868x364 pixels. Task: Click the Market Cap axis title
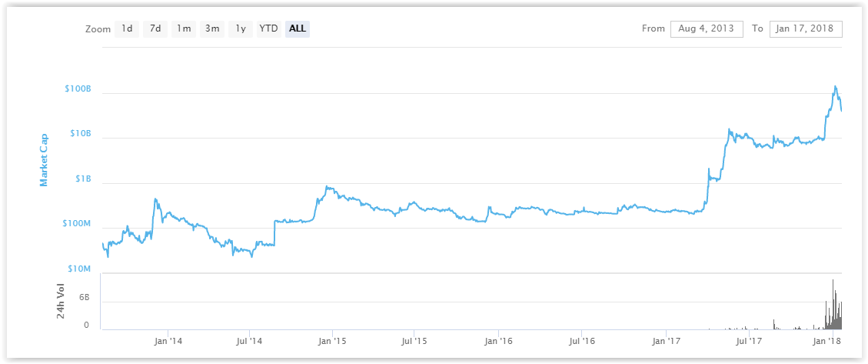pyautogui.click(x=44, y=159)
